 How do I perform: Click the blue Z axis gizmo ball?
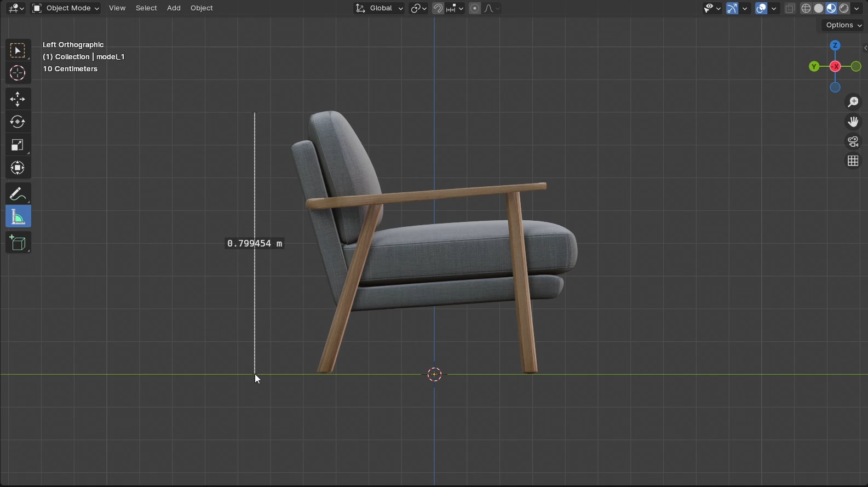pyautogui.click(x=835, y=45)
